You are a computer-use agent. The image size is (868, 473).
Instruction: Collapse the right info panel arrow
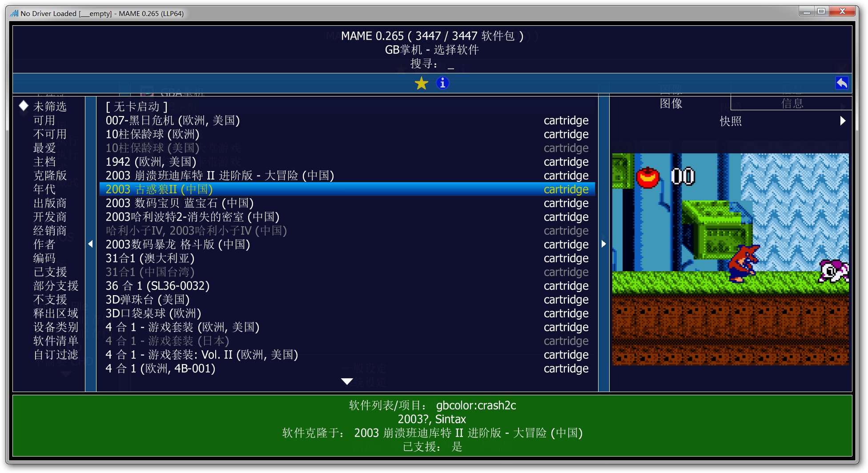pyautogui.click(x=603, y=244)
